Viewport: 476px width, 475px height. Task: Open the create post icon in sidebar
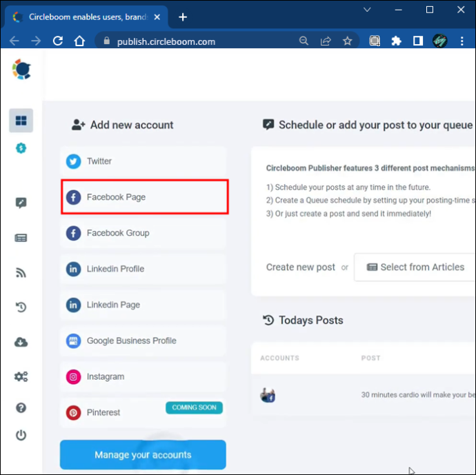pyautogui.click(x=21, y=203)
